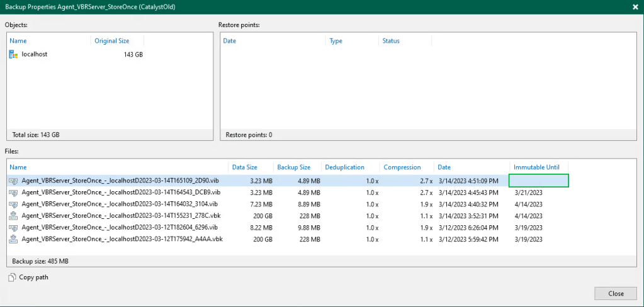Click the icon of the 164543_DCB9.vib file
The width and height of the screenshot is (644, 307).
coord(13,193)
